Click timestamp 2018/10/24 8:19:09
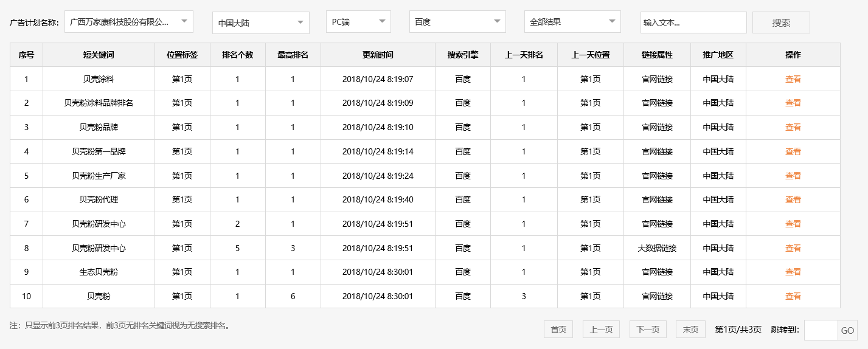The image size is (868, 349). (x=378, y=103)
